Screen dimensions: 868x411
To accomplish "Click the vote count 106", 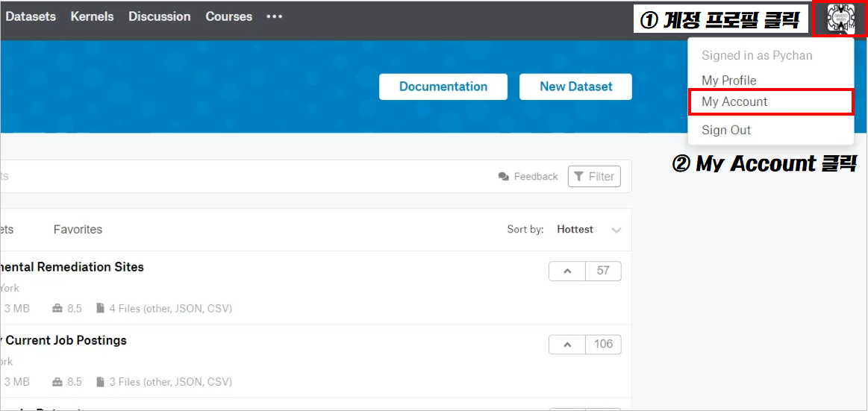I will coord(603,344).
